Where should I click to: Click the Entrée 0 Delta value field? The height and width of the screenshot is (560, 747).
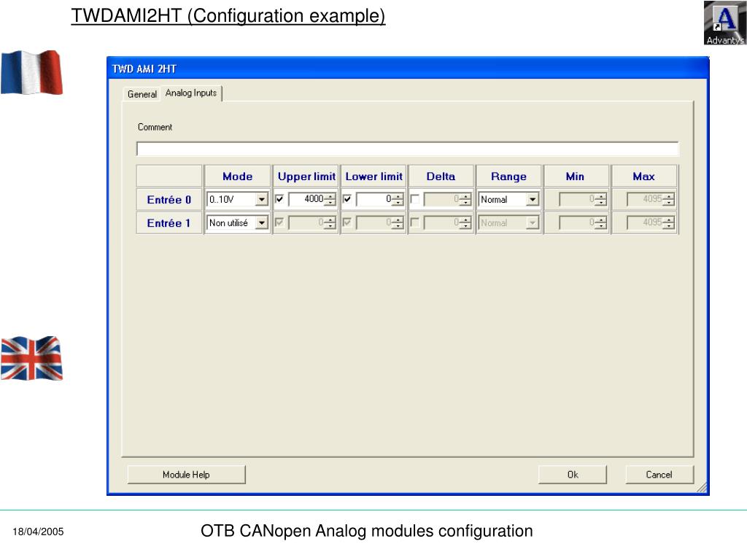442,199
